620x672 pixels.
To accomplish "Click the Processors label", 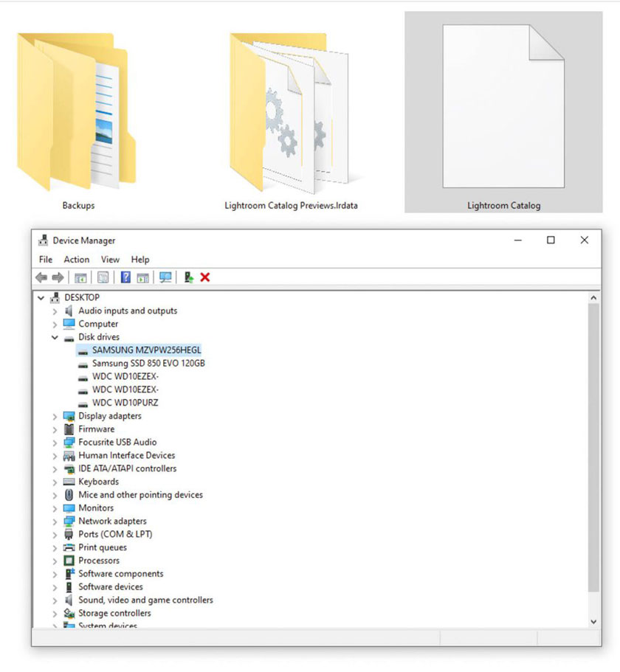I will 99,561.
